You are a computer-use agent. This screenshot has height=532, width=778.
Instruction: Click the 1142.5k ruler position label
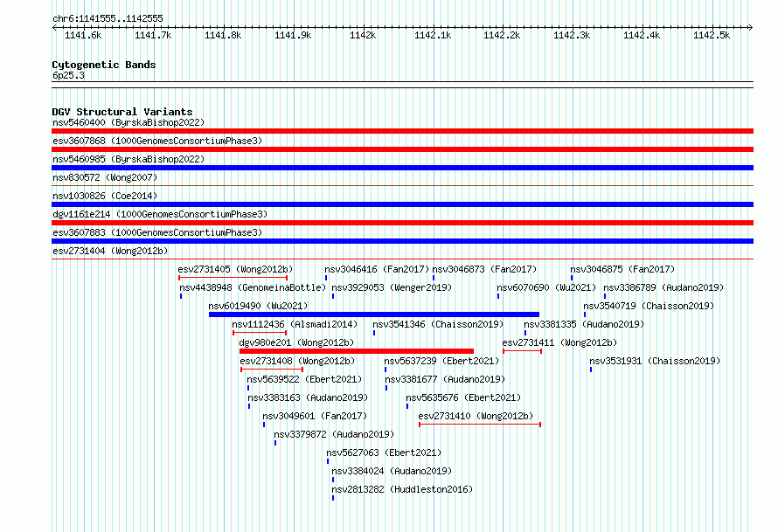pyautogui.click(x=712, y=35)
